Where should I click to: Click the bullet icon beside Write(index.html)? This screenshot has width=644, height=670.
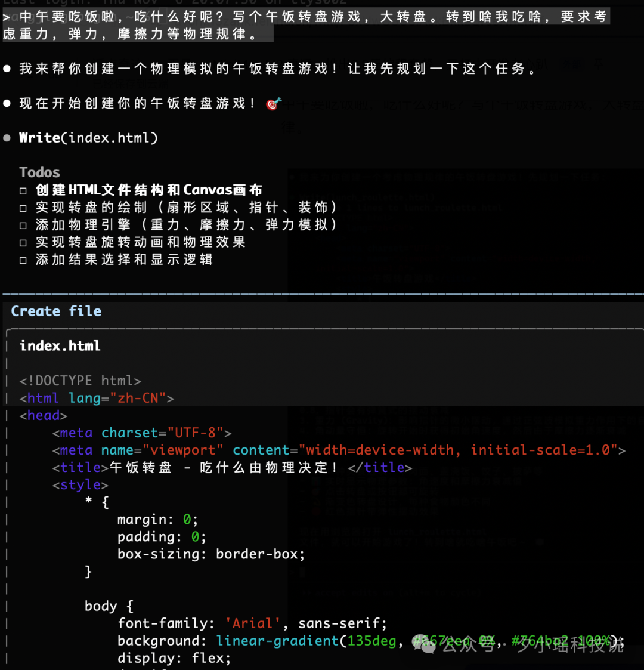pyautogui.click(x=7, y=137)
